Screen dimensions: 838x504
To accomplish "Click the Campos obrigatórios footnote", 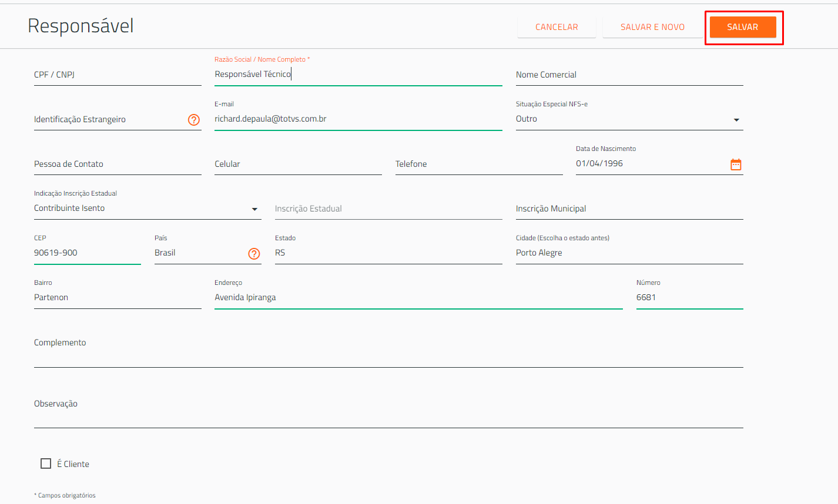I will (65, 495).
